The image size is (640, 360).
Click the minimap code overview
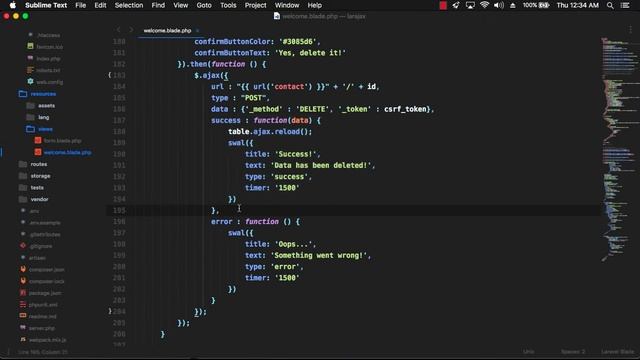click(x=620, y=149)
